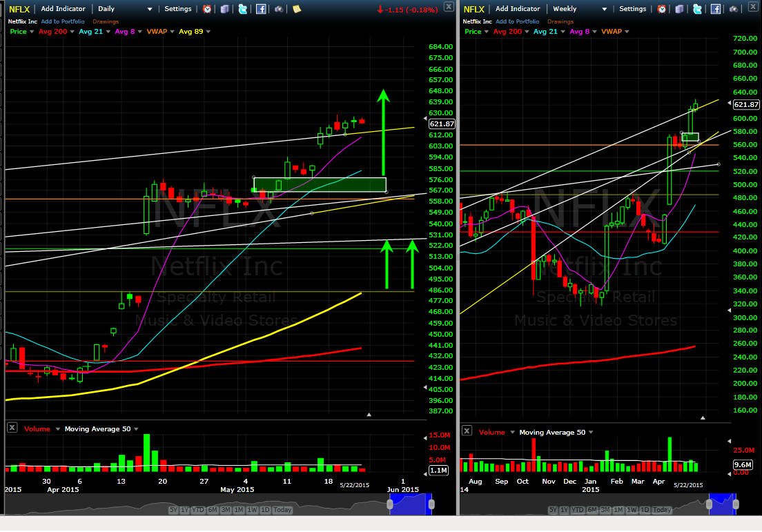Select Today range in Weekly chart
Image resolution: width=762 pixels, height=532 pixels.
click(x=662, y=510)
